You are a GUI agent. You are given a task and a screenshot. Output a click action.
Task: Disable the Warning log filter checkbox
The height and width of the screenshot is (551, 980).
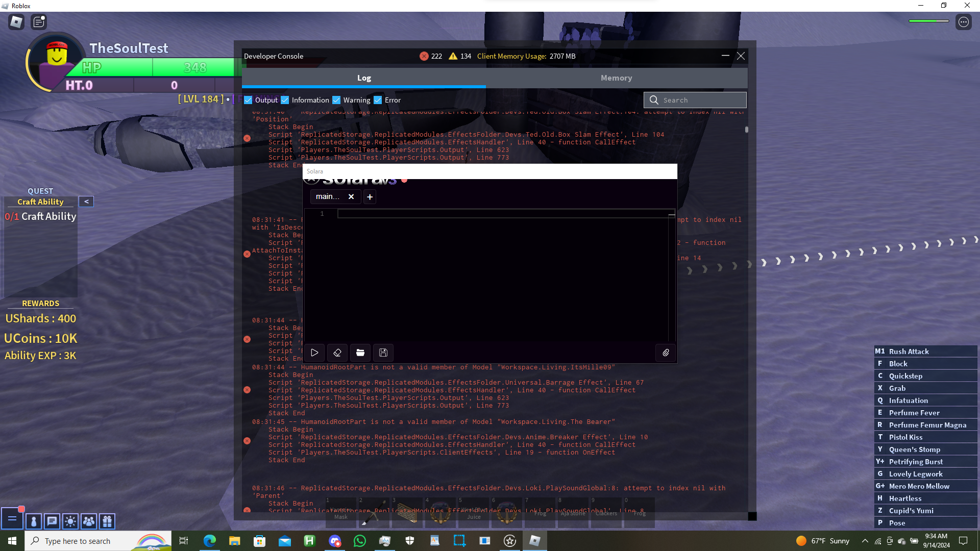[x=336, y=100]
